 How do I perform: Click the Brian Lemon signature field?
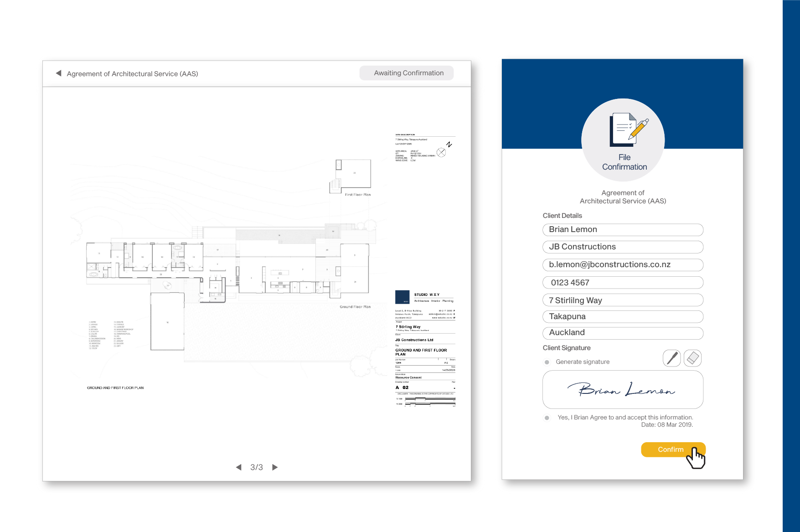[x=623, y=389]
